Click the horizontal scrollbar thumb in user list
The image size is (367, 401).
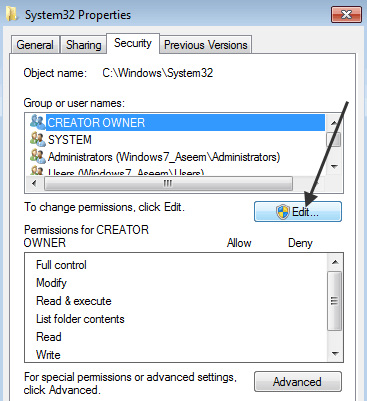pos(168,183)
